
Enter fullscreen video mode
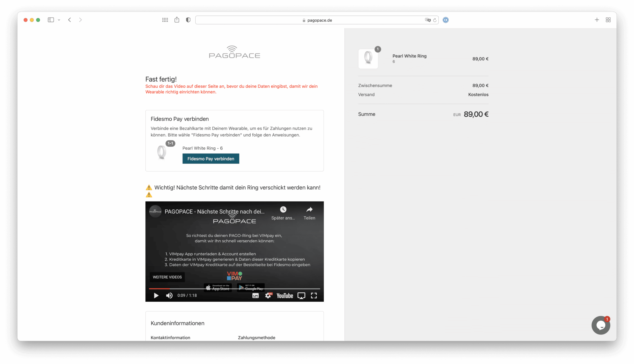(x=314, y=296)
